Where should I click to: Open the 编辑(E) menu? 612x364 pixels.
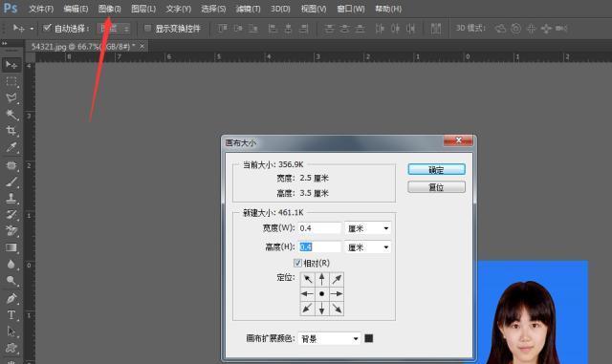[x=76, y=9]
